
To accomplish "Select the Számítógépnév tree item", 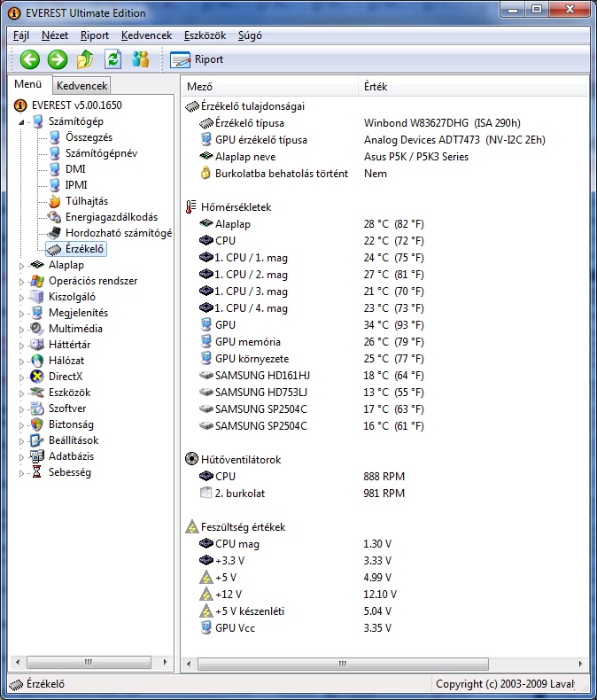I will pyautogui.click(x=101, y=153).
